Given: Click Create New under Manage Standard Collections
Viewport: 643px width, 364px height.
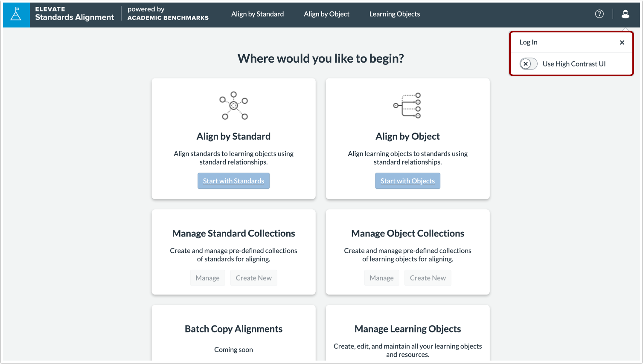Looking at the screenshot, I should (253, 277).
